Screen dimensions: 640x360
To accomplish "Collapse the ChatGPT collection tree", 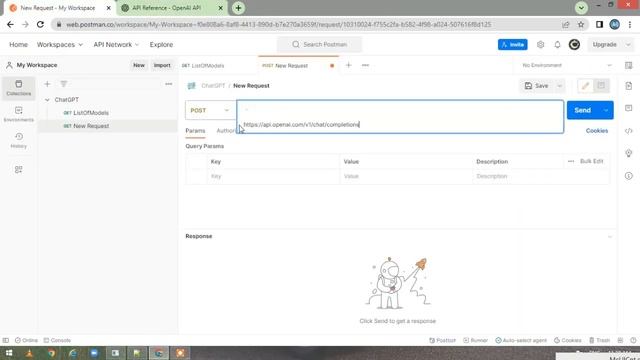I will coord(47,100).
